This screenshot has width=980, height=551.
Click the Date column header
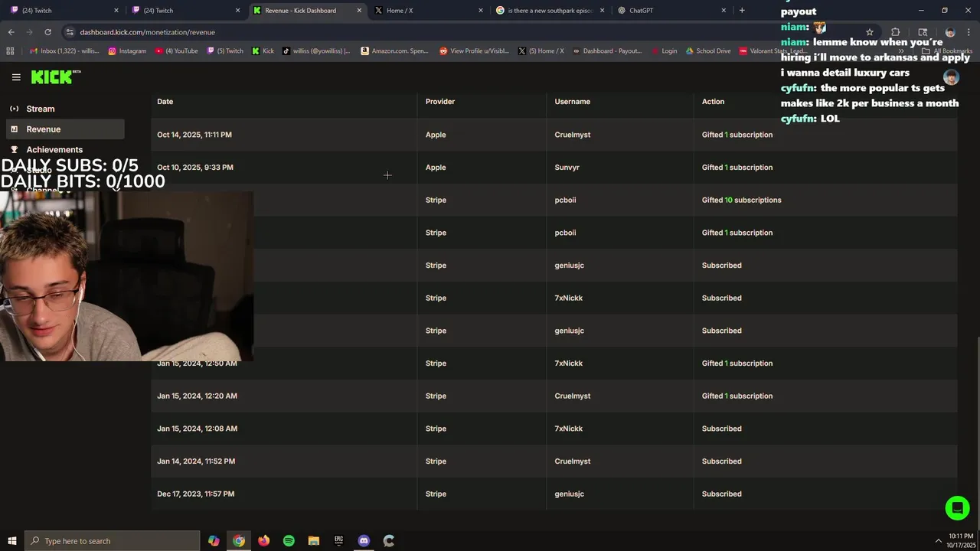[x=165, y=102]
